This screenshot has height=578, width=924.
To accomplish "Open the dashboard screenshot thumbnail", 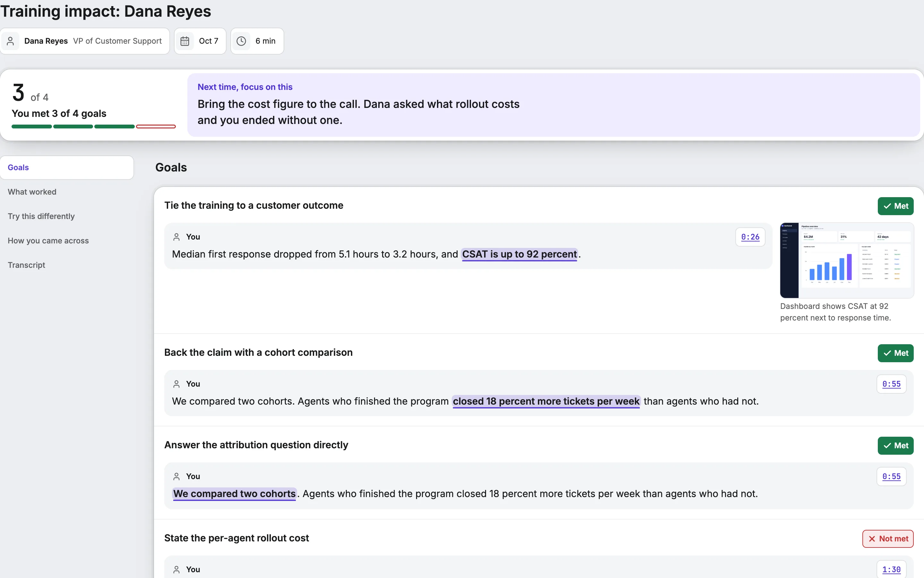I will pyautogui.click(x=847, y=260).
